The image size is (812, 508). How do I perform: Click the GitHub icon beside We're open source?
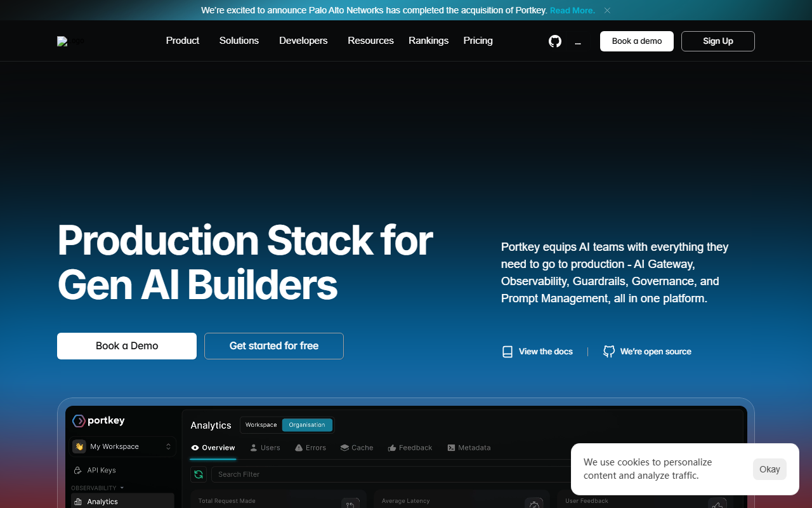[609, 352]
